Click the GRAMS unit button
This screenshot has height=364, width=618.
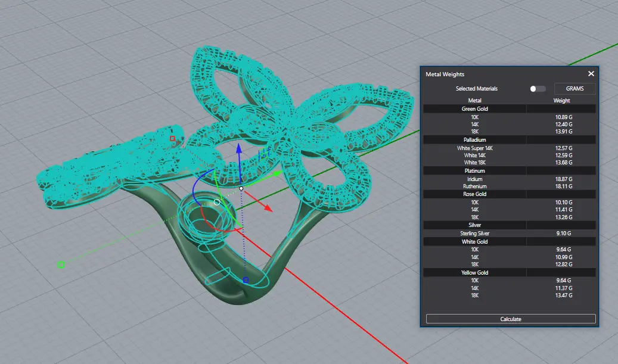click(x=574, y=89)
